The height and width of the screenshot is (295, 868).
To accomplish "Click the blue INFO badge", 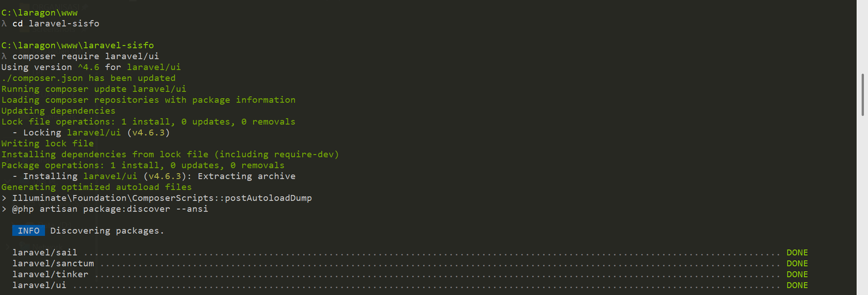I will (x=29, y=230).
